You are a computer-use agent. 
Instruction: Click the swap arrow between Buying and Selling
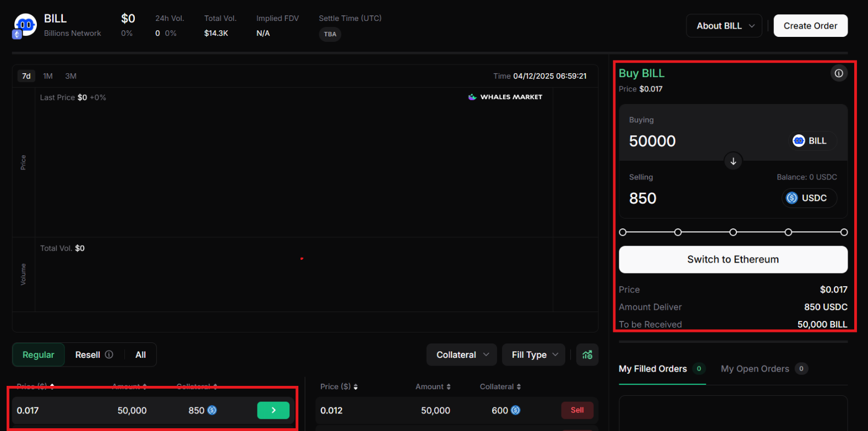(733, 161)
